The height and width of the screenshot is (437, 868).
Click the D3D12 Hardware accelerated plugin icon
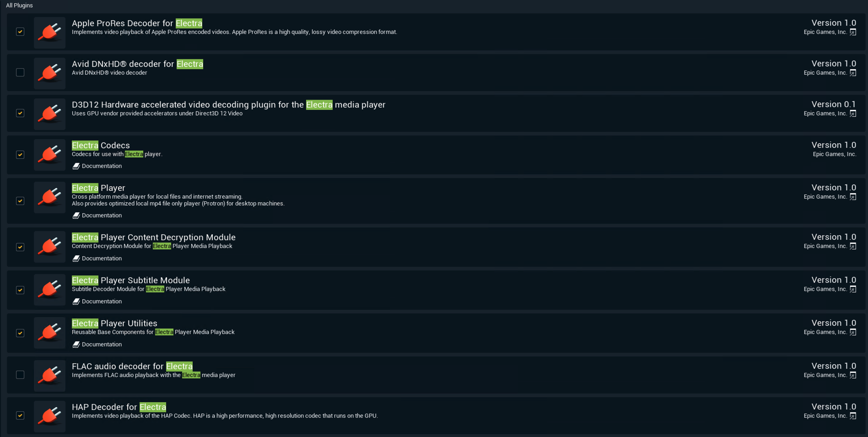(x=49, y=114)
